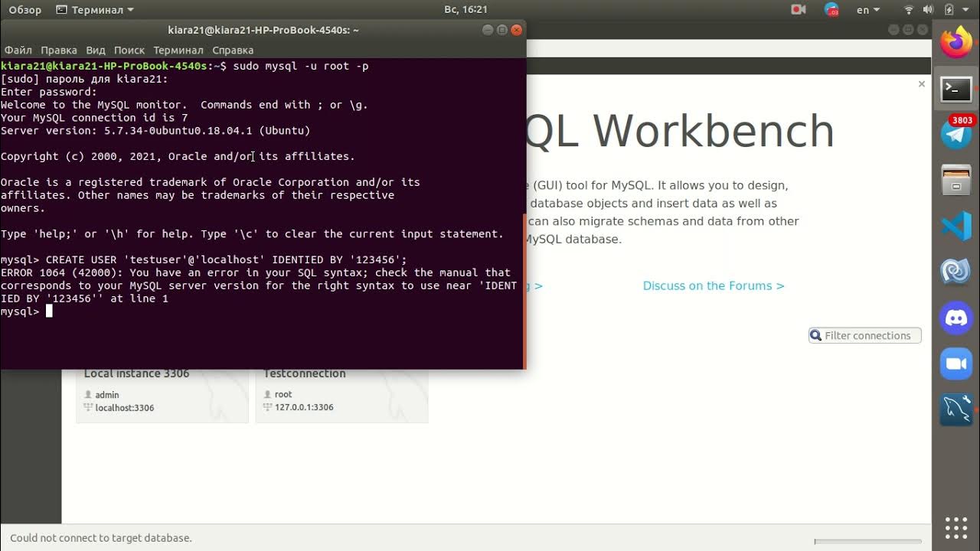Open Telegram tray icon in top bar
Viewport: 980px width, 551px height.
click(832, 10)
